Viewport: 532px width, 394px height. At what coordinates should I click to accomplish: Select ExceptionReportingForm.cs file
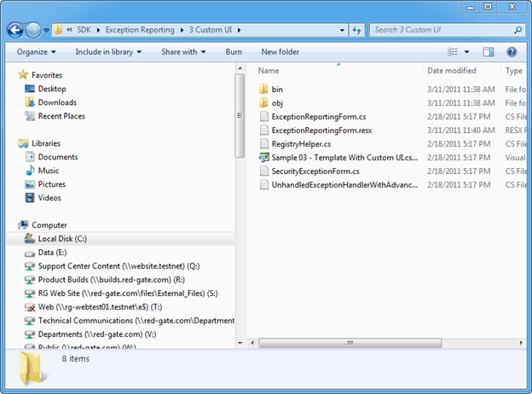coord(319,117)
